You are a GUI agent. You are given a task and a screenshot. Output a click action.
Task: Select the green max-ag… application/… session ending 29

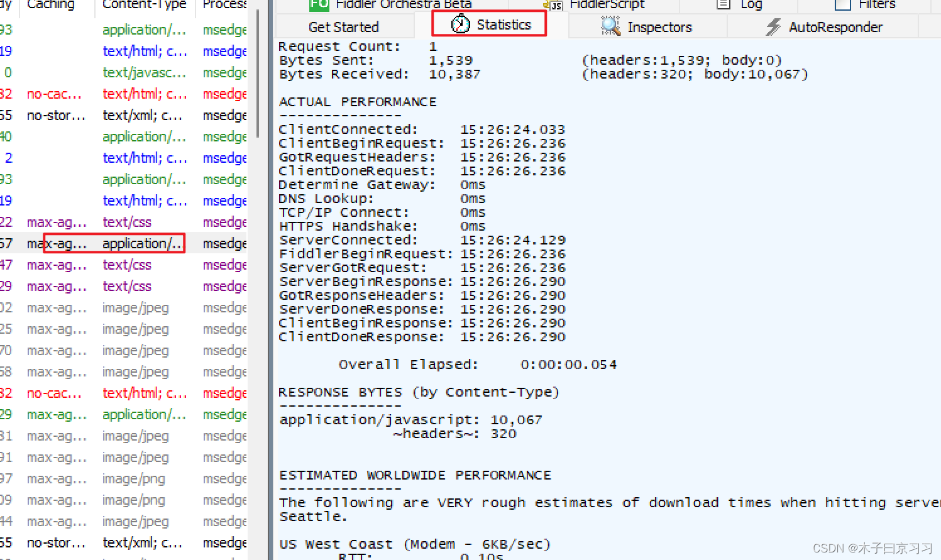[124, 414]
